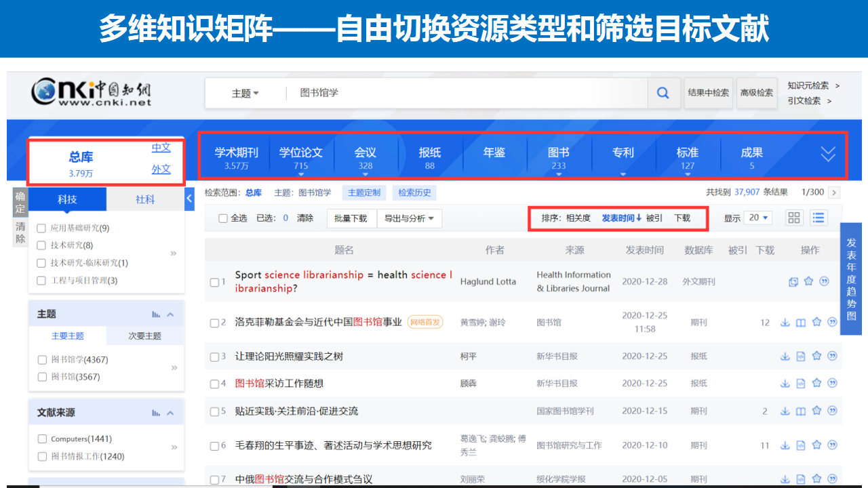Collapse the left filter sidebar arrow

tap(190, 199)
